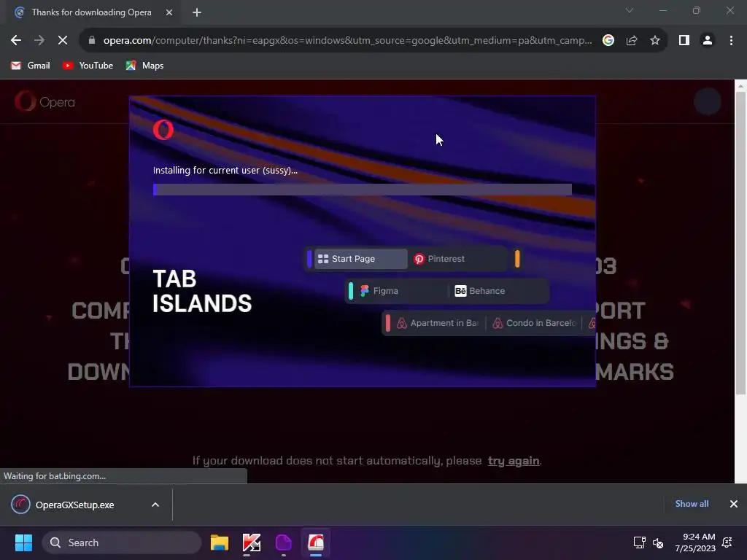The width and height of the screenshot is (747, 560).
Task: Stop page loading with the X button
Action: coord(63,41)
